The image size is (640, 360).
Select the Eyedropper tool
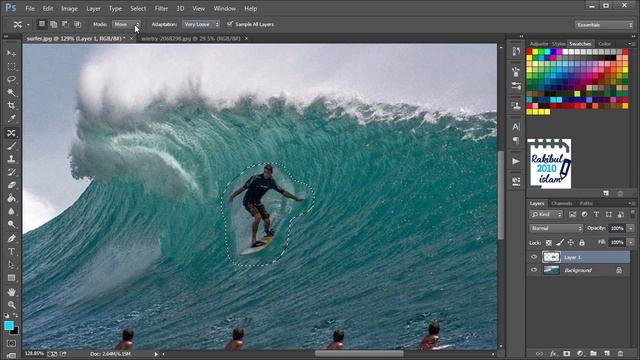coord(11,119)
